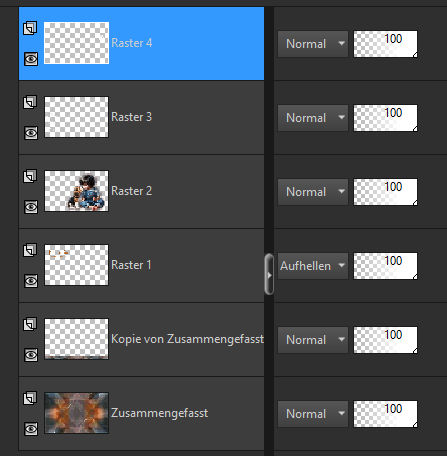
Task: Open the blend mode dropdown for Raster 2
Action: tap(313, 192)
